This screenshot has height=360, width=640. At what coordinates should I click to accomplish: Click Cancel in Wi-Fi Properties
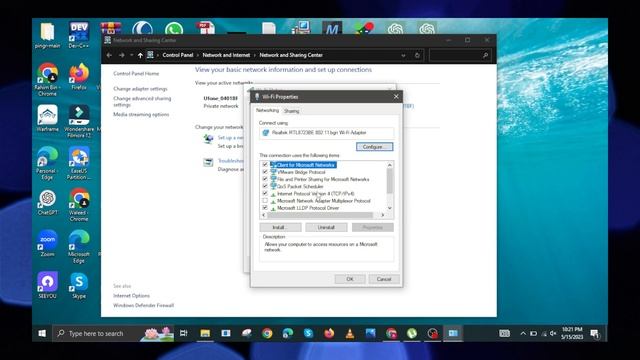point(384,279)
